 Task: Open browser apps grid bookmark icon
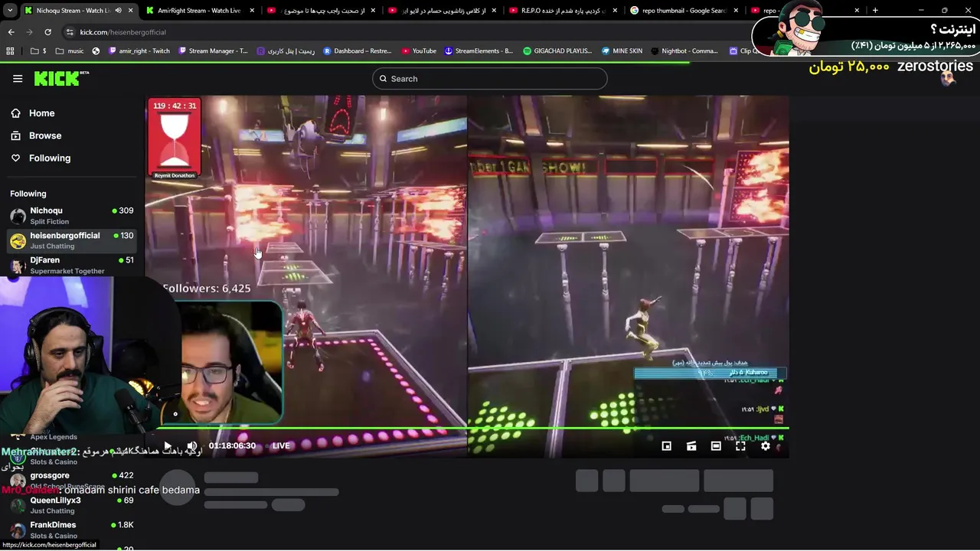(x=10, y=51)
